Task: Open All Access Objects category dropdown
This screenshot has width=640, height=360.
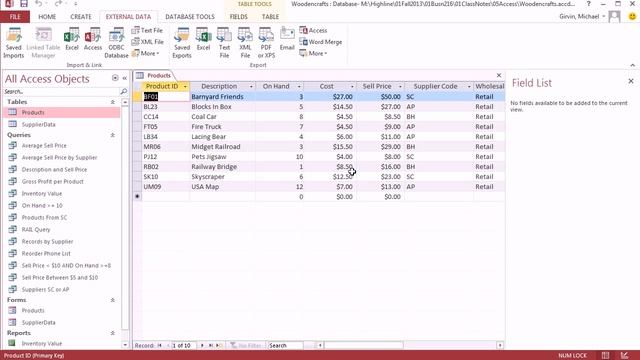Action: point(115,78)
